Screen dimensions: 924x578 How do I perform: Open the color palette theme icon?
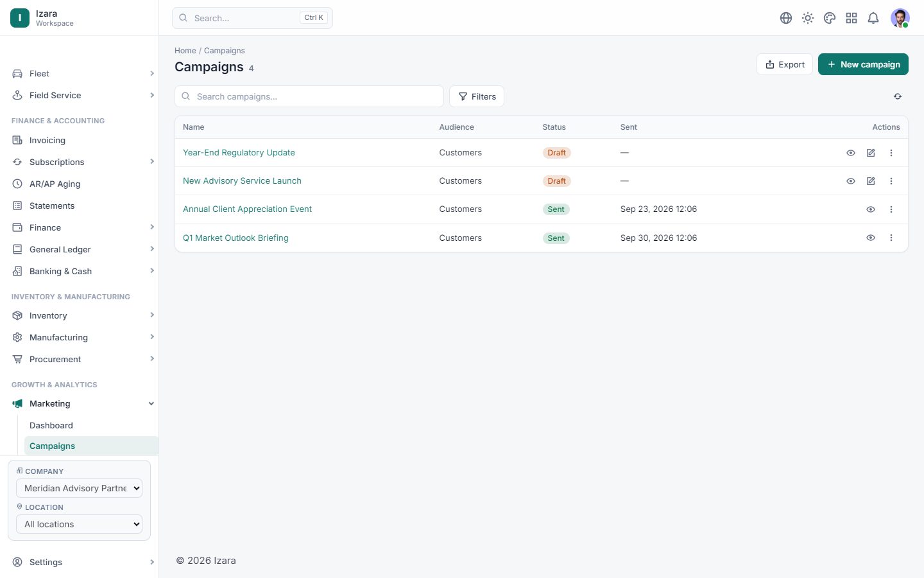830,18
